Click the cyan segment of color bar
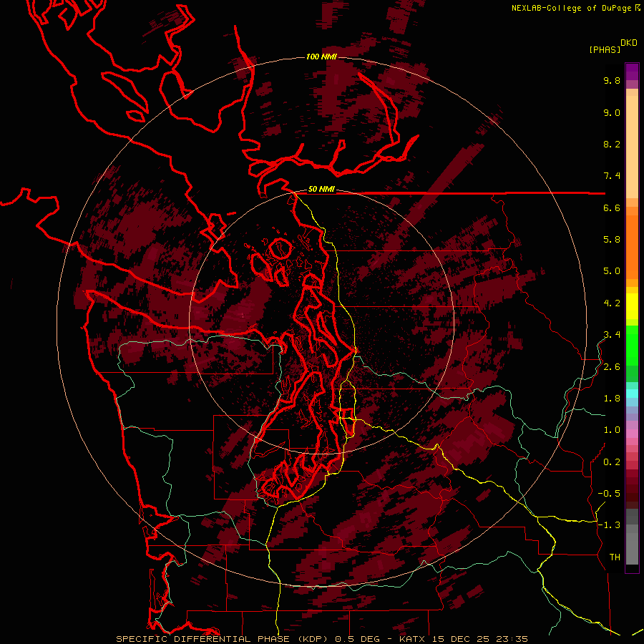644x644 pixels. (632, 394)
